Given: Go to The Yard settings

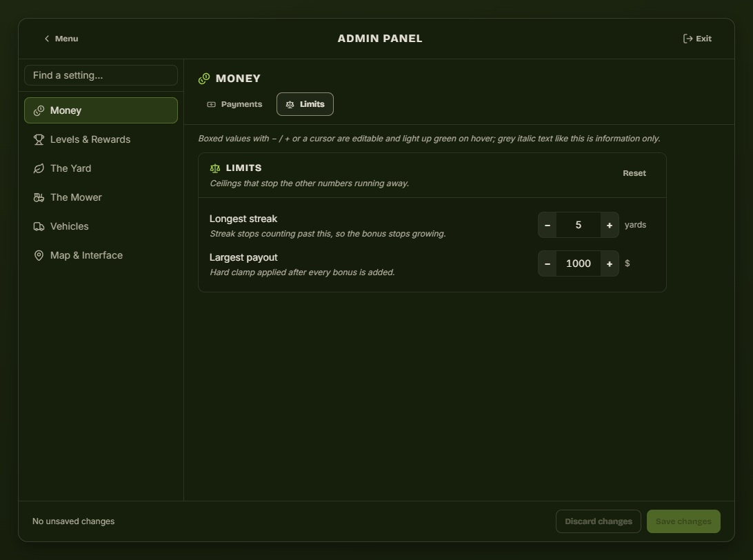Looking at the screenshot, I should [x=101, y=168].
